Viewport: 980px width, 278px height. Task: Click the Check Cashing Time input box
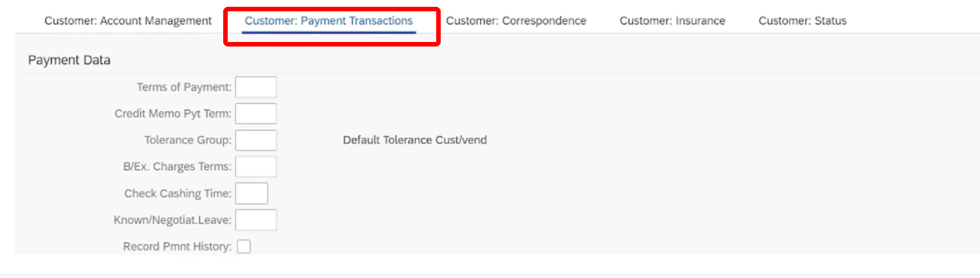pos(252,193)
